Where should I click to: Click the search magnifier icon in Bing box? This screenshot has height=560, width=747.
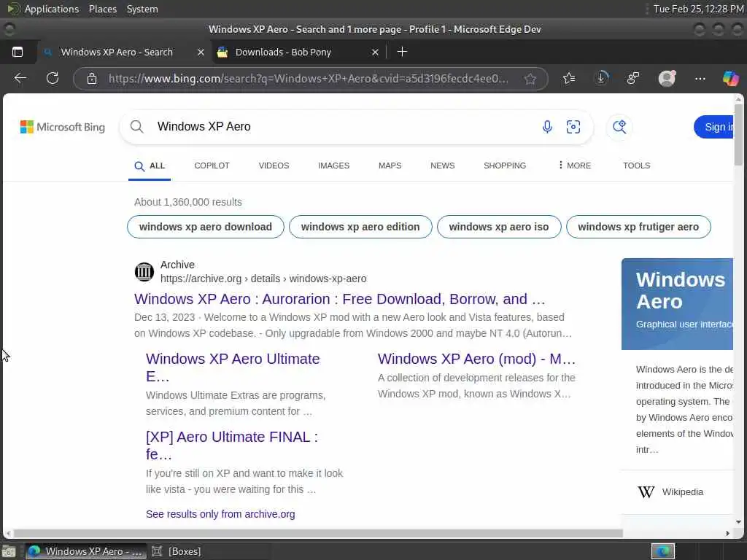point(136,127)
